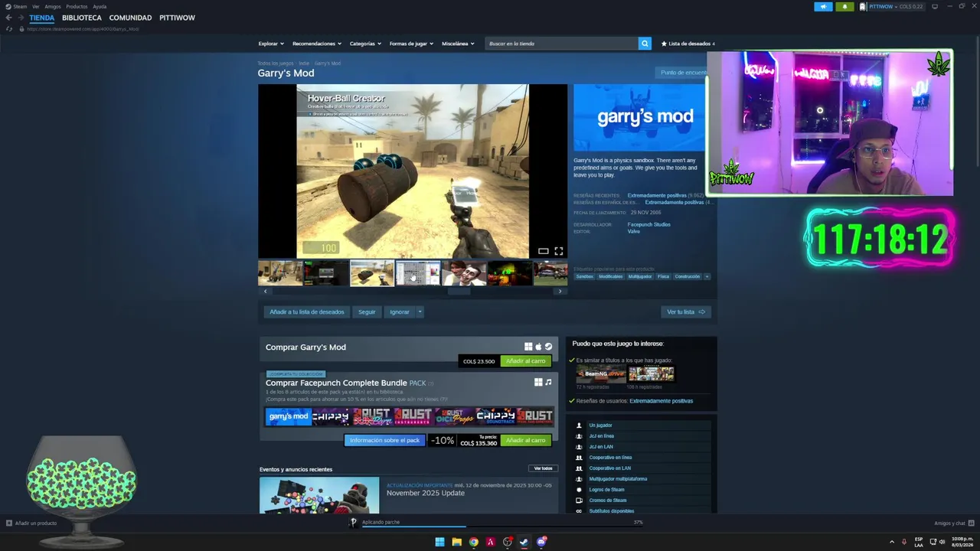Select the Gmod face screenshot thumbnail

[x=464, y=273]
